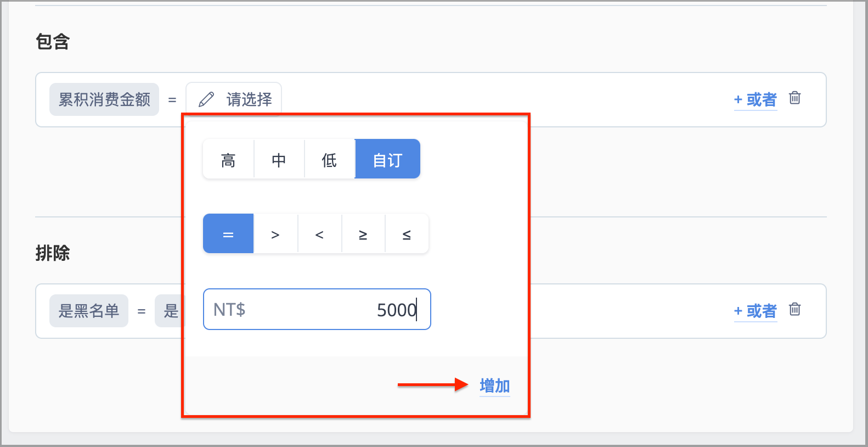Click the 是 value tag in 排除 row
This screenshot has width=868, height=447.
coord(170,311)
